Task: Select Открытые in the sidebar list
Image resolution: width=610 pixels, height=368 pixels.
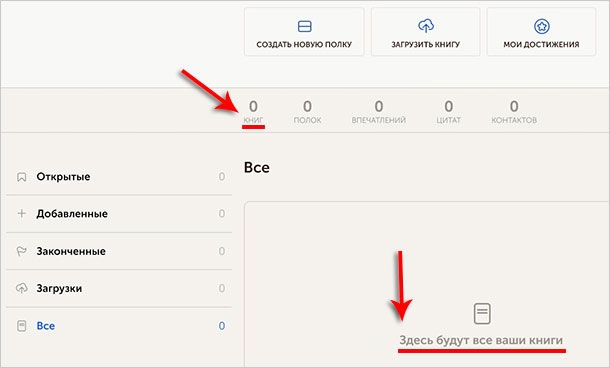Action: coord(119,177)
